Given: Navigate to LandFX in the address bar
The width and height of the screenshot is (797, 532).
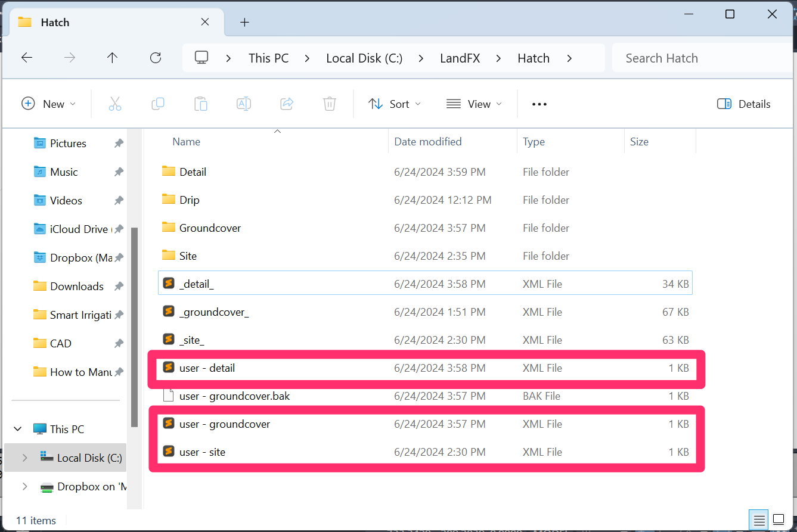Looking at the screenshot, I should 460,58.
